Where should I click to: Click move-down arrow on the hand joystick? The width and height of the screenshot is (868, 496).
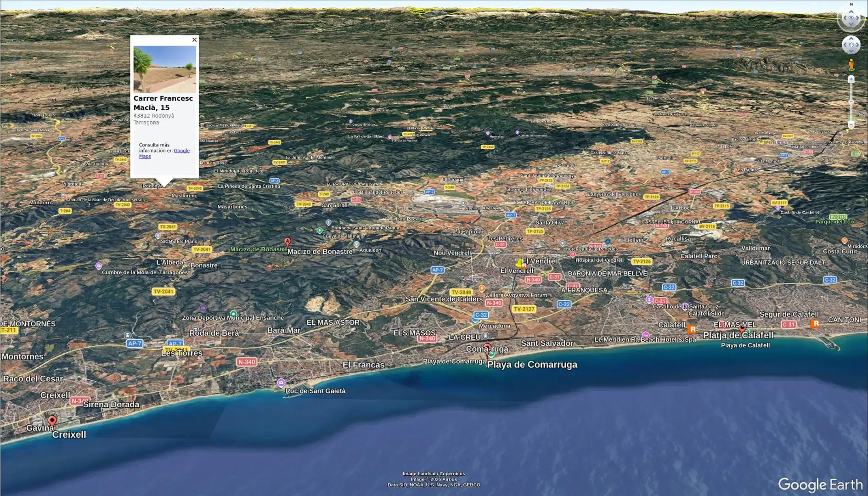[x=851, y=51]
